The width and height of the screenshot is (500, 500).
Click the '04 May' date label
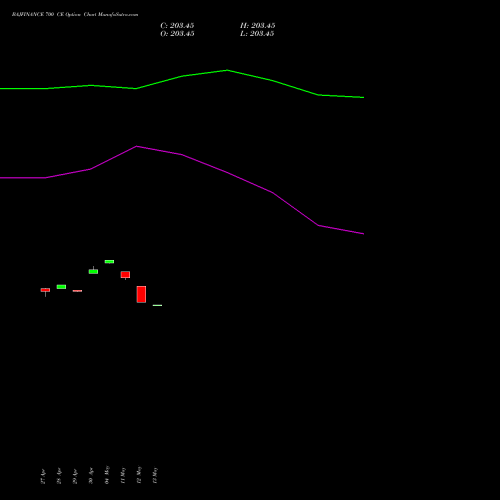[x=107, y=475]
